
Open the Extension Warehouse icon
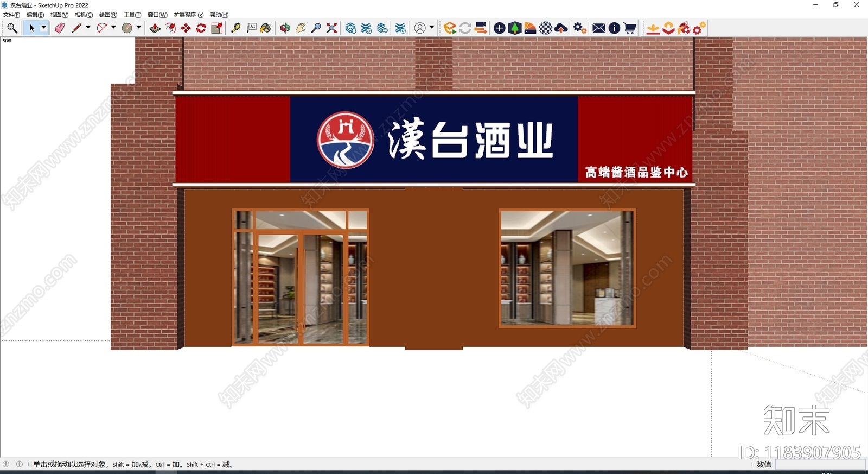pyautogui.click(x=367, y=28)
